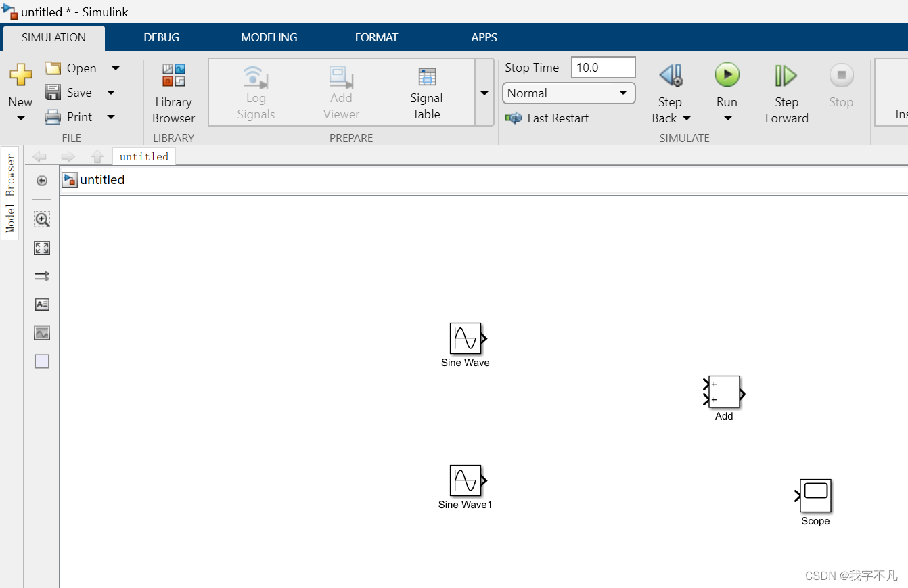The height and width of the screenshot is (588, 908).
Task: Click the Sine Wave block label
Action: click(x=466, y=363)
